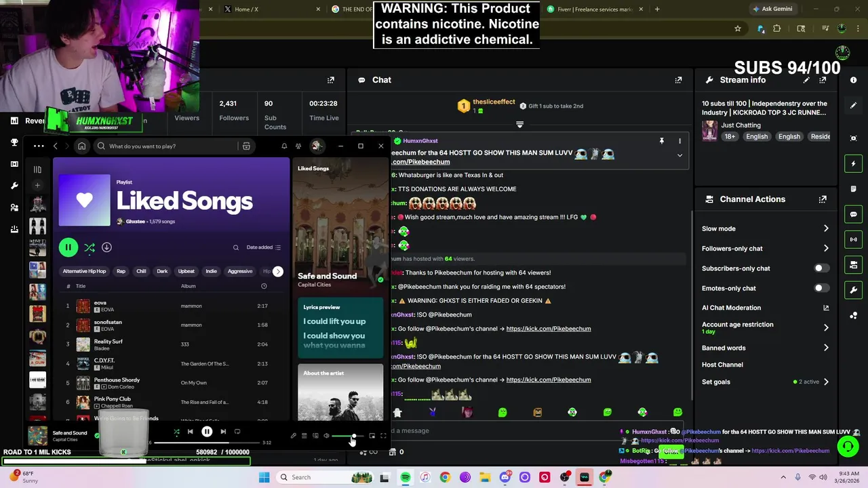Screen dimensions: 868x488
Task: Pop out the Channel Actions panel
Action: coord(823,199)
